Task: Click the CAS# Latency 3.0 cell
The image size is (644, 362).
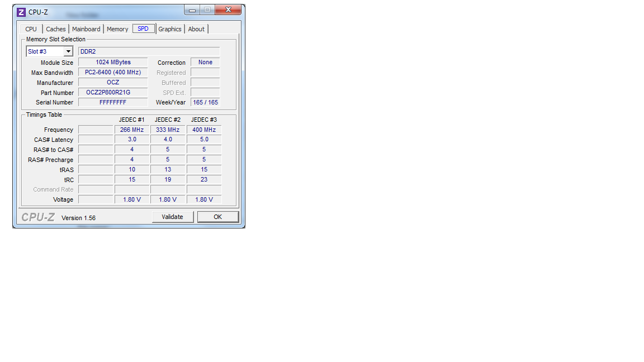Action: (x=132, y=140)
